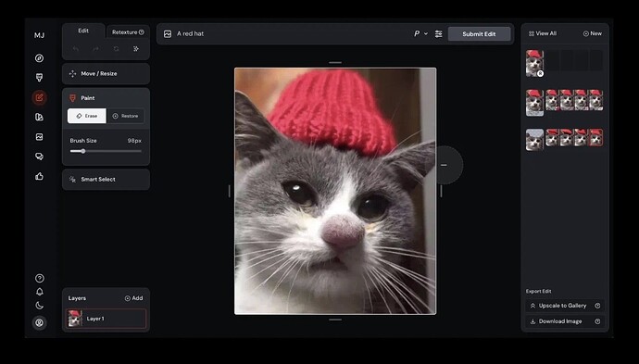Click the Paint shield icon
Image resolution: width=639 pixels, height=364 pixels.
tap(72, 98)
